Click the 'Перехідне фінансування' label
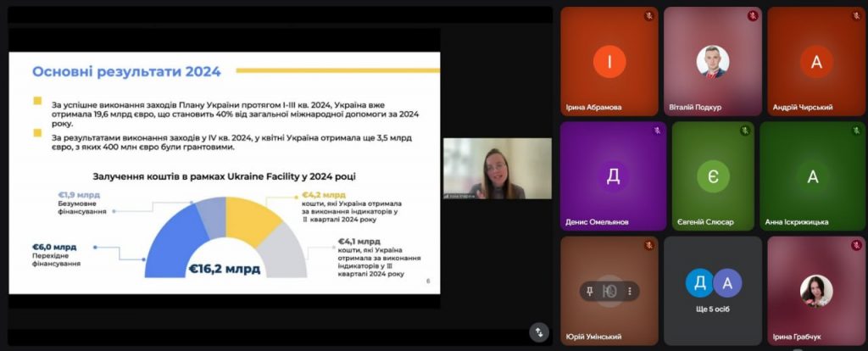The height and width of the screenshot is (351, 868). pyautogui.click(x=57, y=259)
